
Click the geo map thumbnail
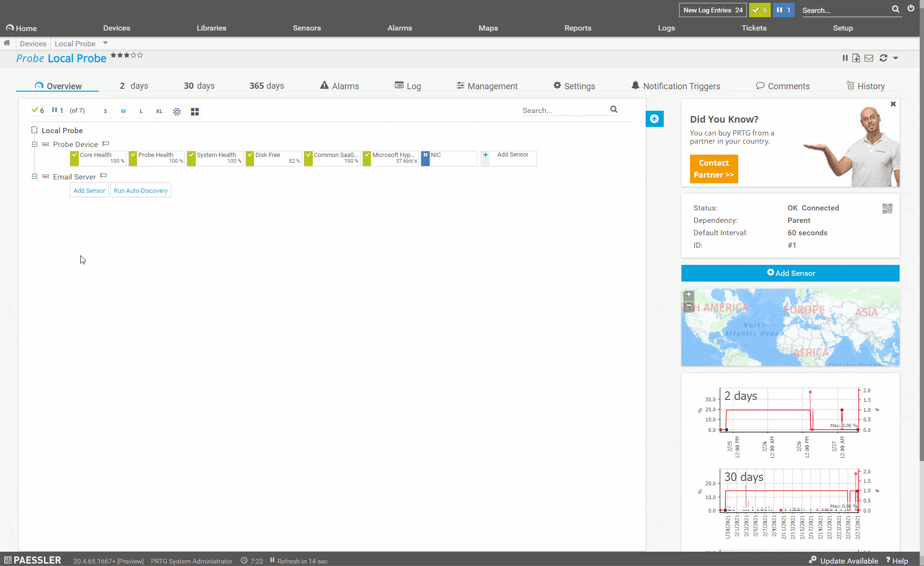[790, 327]
